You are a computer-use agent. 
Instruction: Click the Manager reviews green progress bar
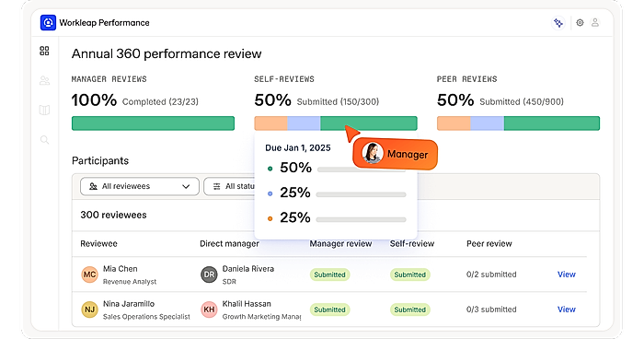tap(154, 123)
